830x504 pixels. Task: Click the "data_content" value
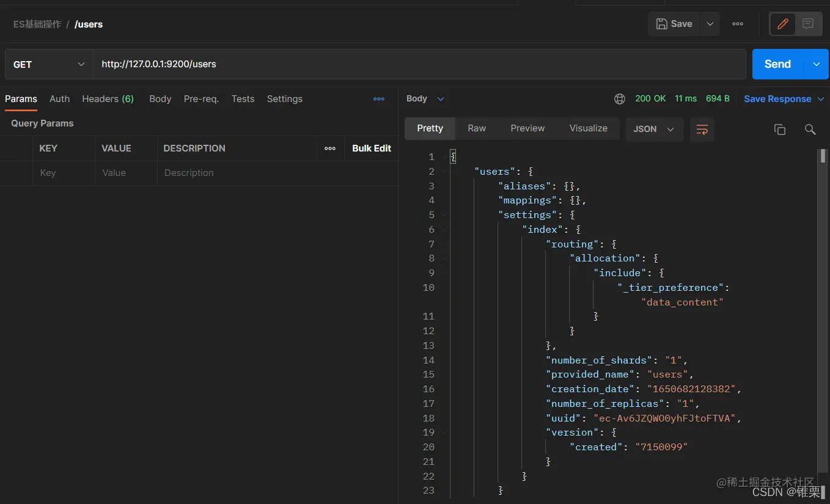[x=682, y=302]
